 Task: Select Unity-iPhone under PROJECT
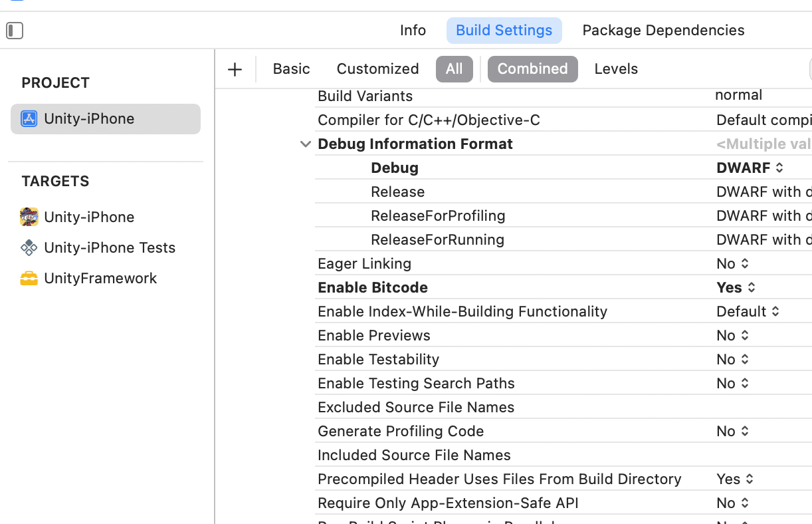106,119
